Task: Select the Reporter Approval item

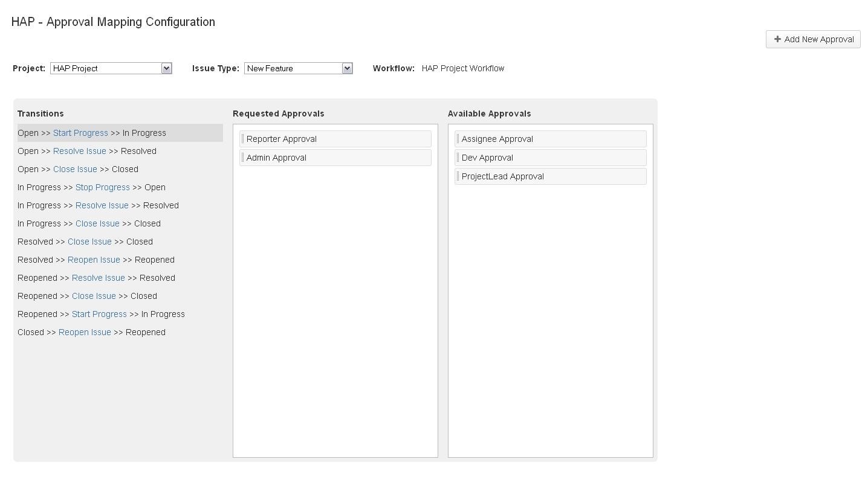Action: (x=282, y=139)
